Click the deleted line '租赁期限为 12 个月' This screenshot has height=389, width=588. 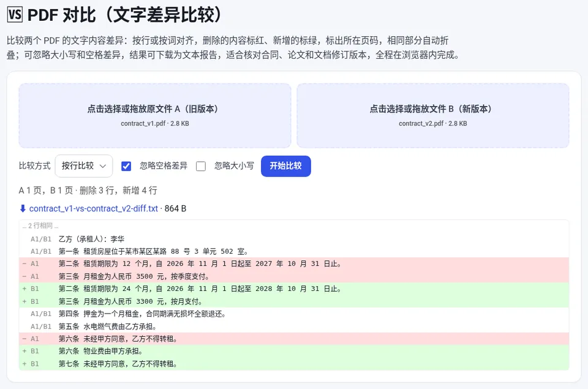[x=294, y=263]
